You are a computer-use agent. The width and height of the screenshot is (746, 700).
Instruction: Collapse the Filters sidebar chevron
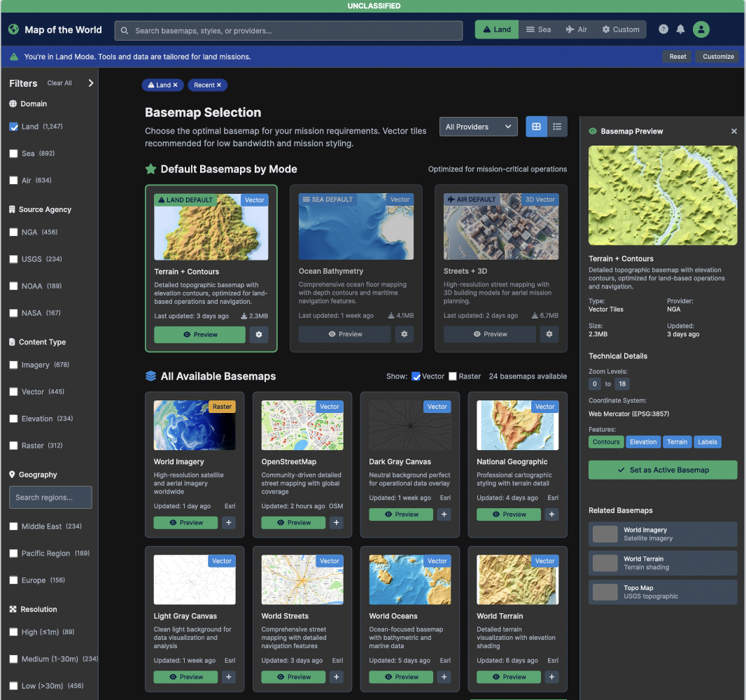[90, 83]
